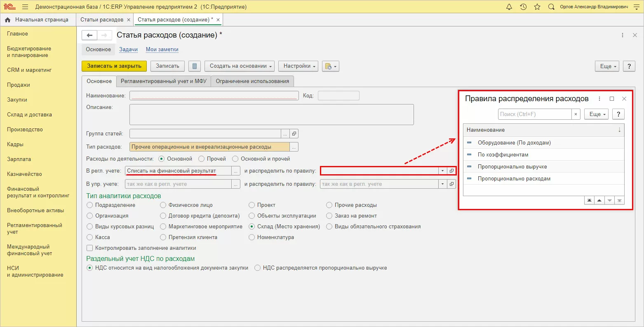Open the rule field's open-form icon
644x327 pixels.
coord(452,171)
